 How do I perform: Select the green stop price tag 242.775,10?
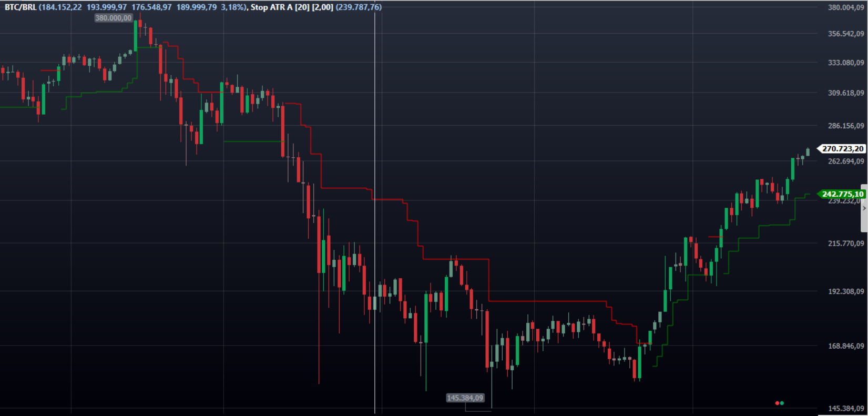pos(843,194)
